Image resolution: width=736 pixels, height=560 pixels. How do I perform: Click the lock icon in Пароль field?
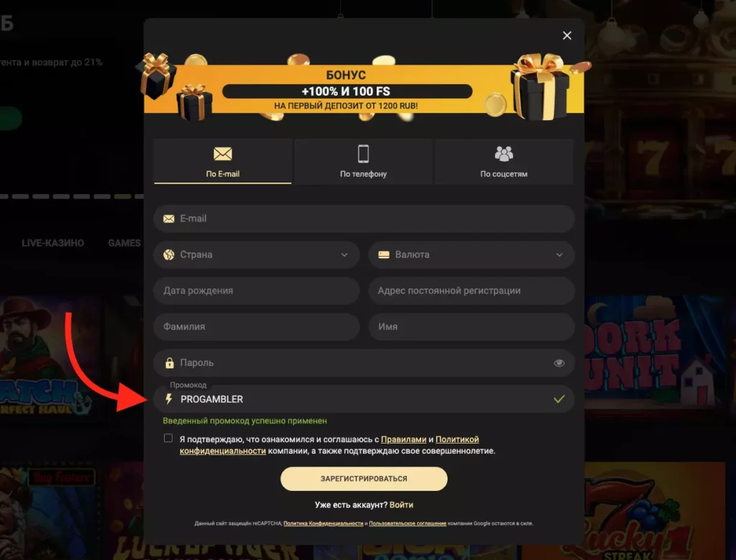tap(170, 363)
